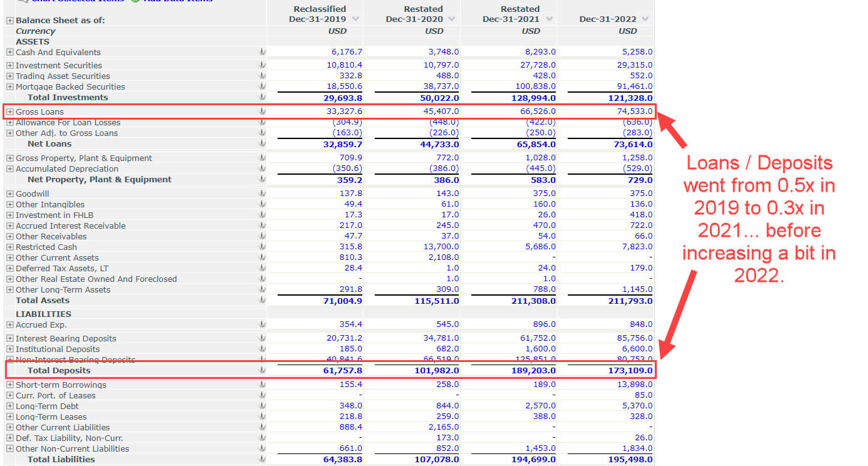
Task: Click the Other Current Assets row label
Action: (x=57, y=257)
